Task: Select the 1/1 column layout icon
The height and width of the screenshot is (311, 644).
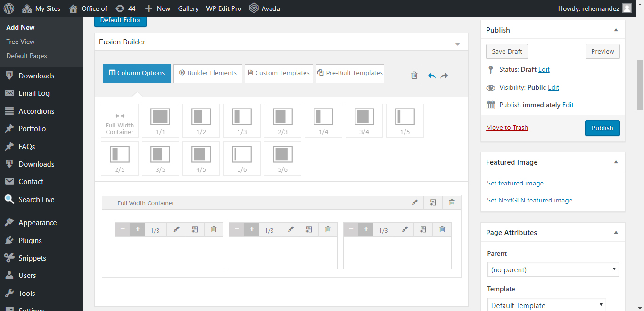Action: pyautogui.click(x=160, y=121)
